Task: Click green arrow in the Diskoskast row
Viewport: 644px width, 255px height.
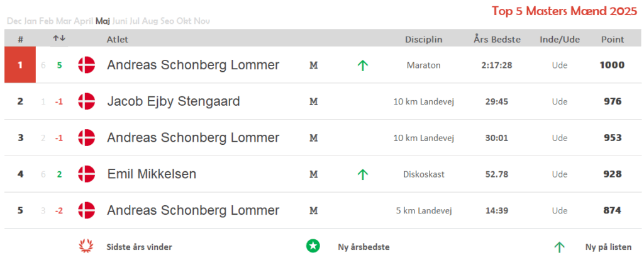Action: [x=362, y=174]
